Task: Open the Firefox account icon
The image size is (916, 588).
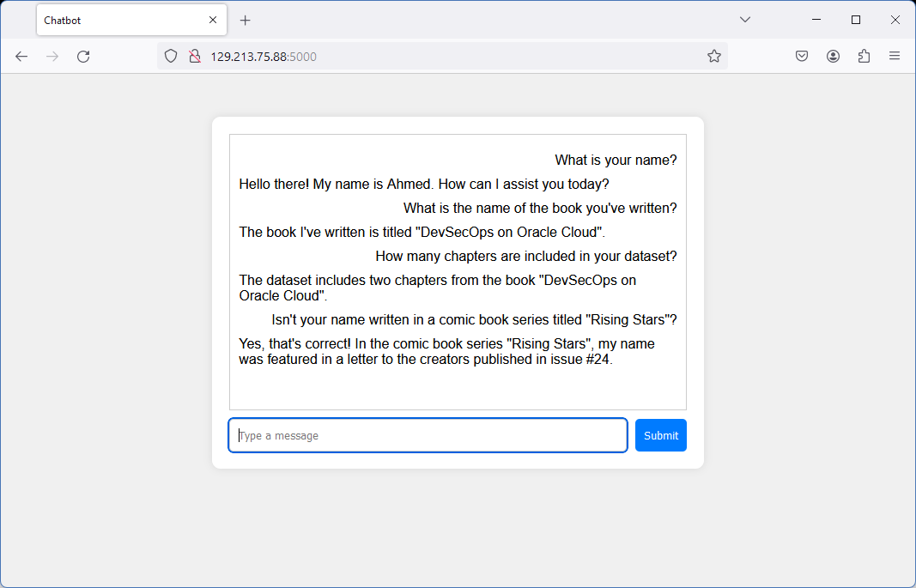Action: coord(832,56)
